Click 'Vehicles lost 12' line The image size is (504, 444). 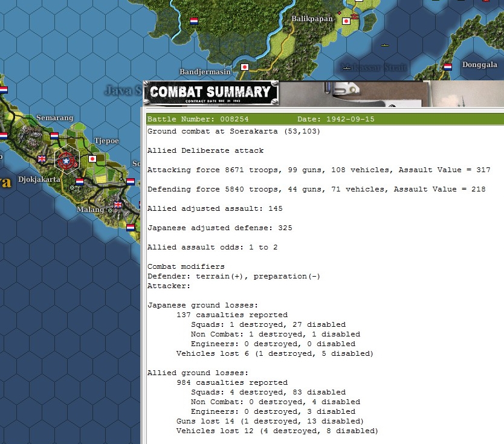pyautogui.click(x=277, y=431)
